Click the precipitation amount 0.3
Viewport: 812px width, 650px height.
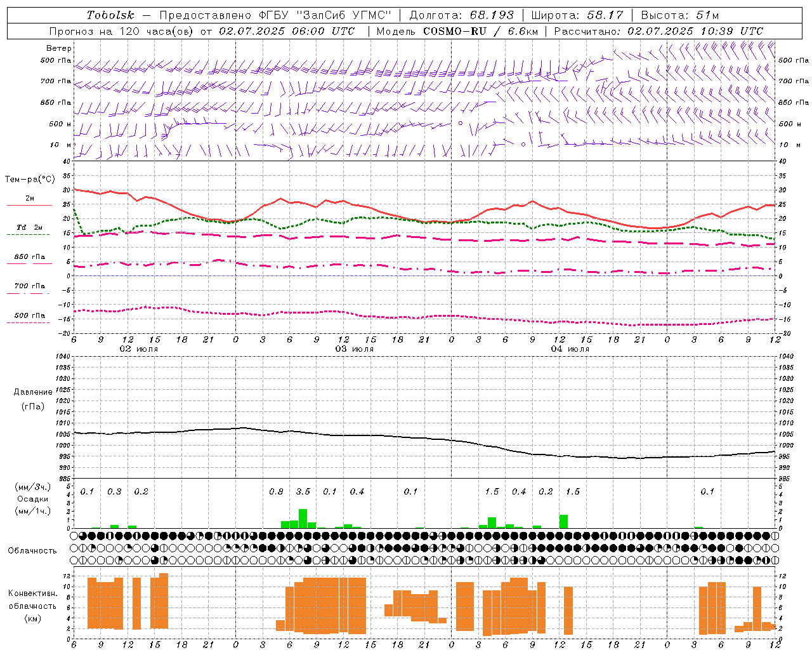(114, 492)
